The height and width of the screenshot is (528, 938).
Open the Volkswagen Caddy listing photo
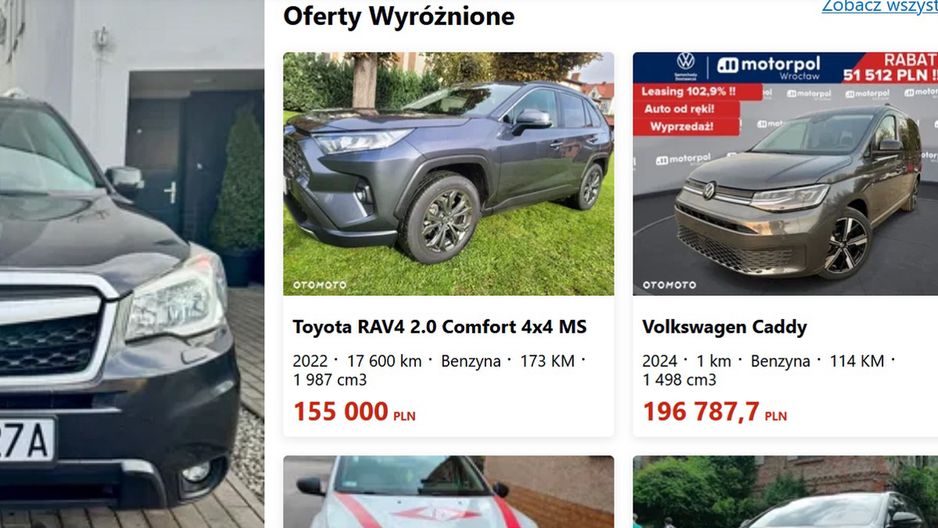coord(785,174)
